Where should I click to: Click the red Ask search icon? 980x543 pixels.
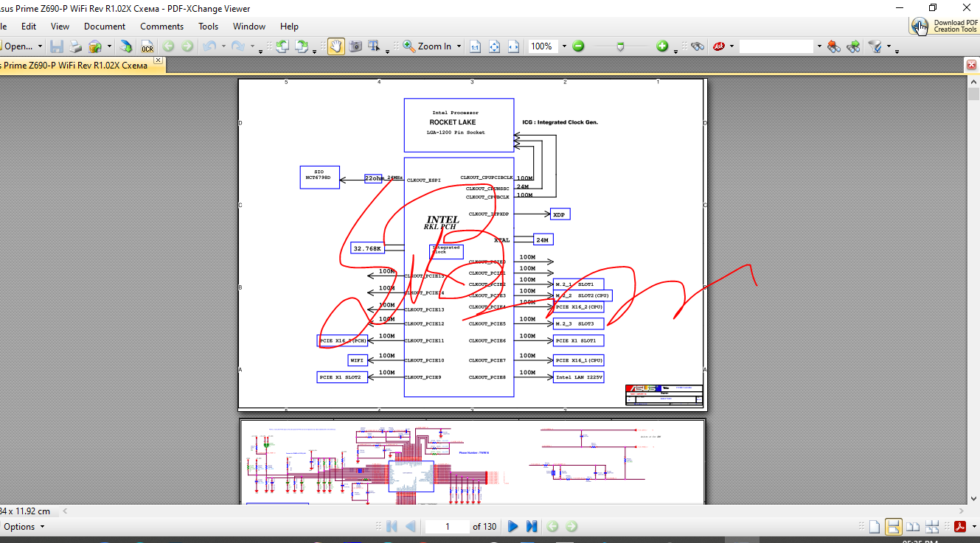718,46
